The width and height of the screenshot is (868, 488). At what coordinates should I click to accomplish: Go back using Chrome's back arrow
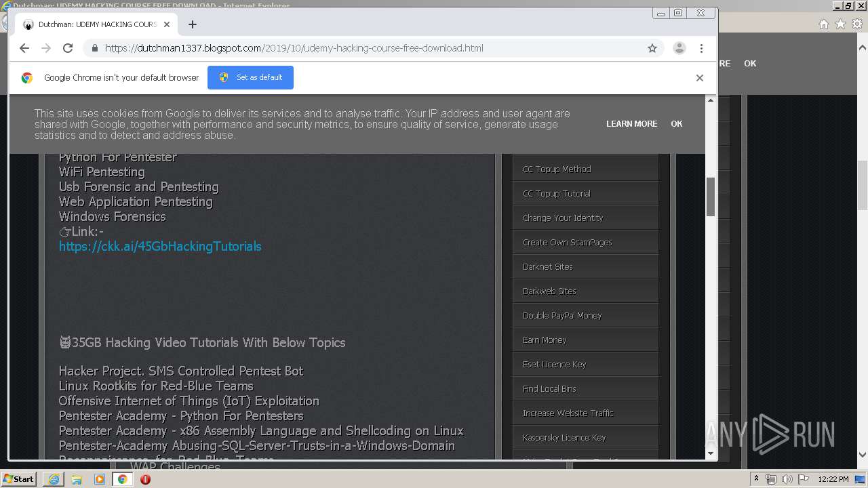pyautogui.click(x=24, y=48)
